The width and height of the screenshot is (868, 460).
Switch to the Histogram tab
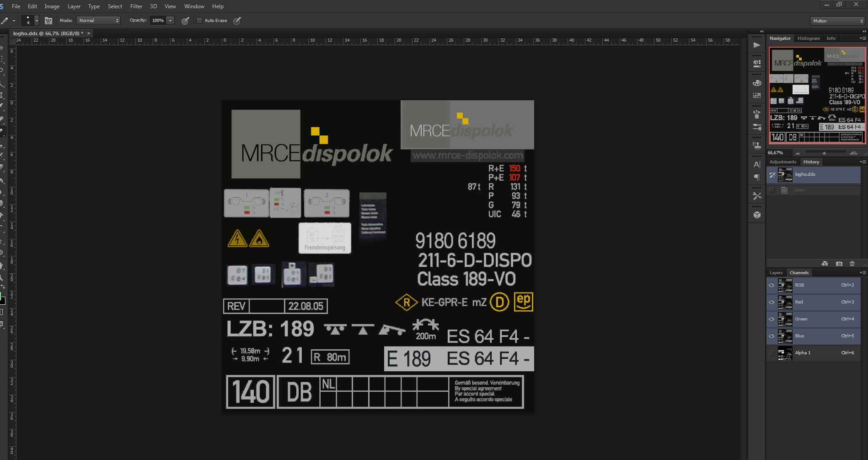pyautogui.click(x=809, y=38)
